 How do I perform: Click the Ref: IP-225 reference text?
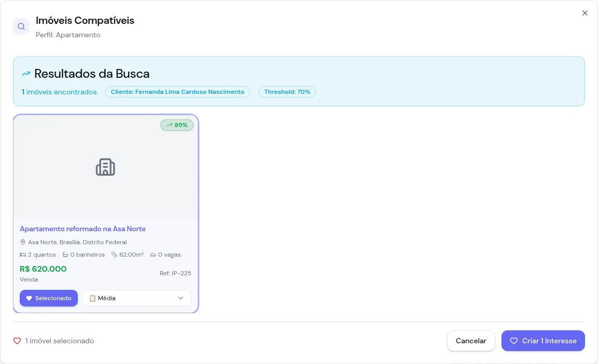coord(175,273)
